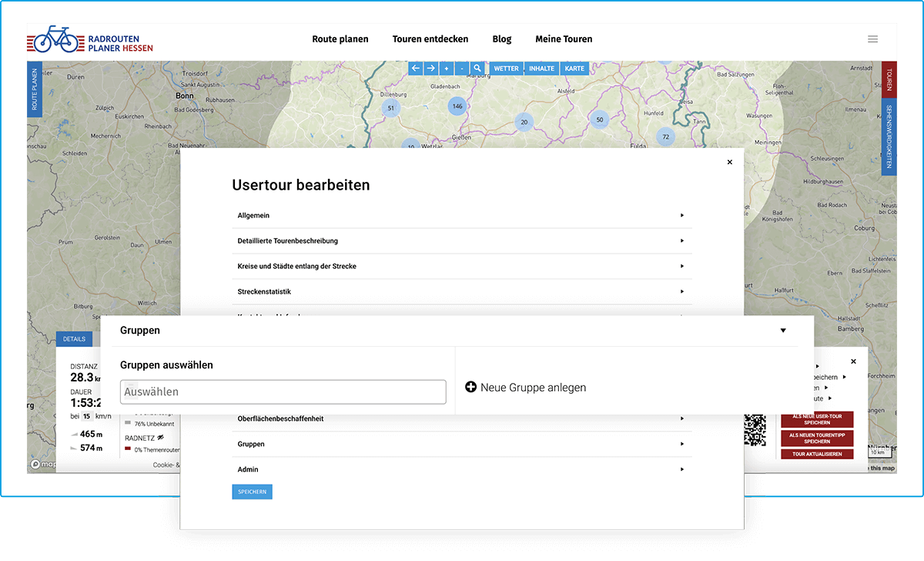Zoom in the map with the plus button
924x561 pixels.
point(447,68)
